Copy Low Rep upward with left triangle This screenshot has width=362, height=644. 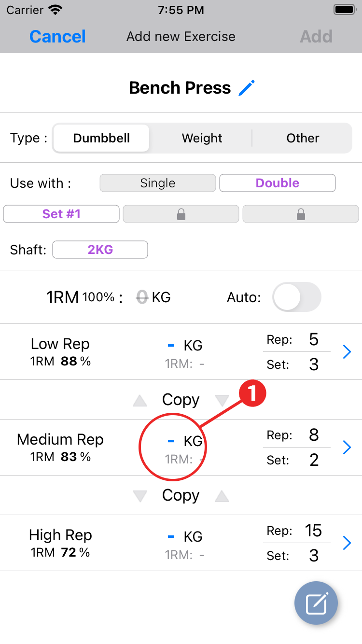click(140, 400)
